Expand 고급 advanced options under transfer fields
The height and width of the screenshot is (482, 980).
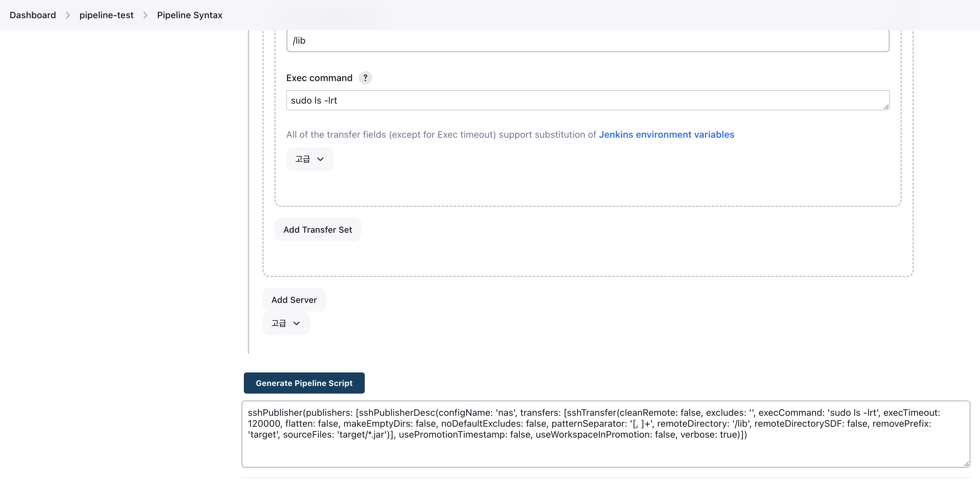point(309,159)
